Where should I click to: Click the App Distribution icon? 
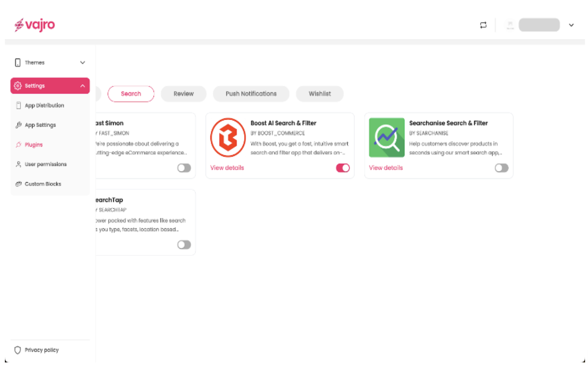pyautogui.click(x=18, y=105)
